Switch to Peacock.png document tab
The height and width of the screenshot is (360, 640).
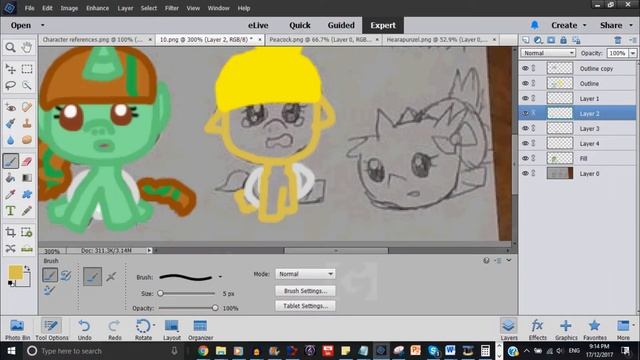click(x=320, y=40)
